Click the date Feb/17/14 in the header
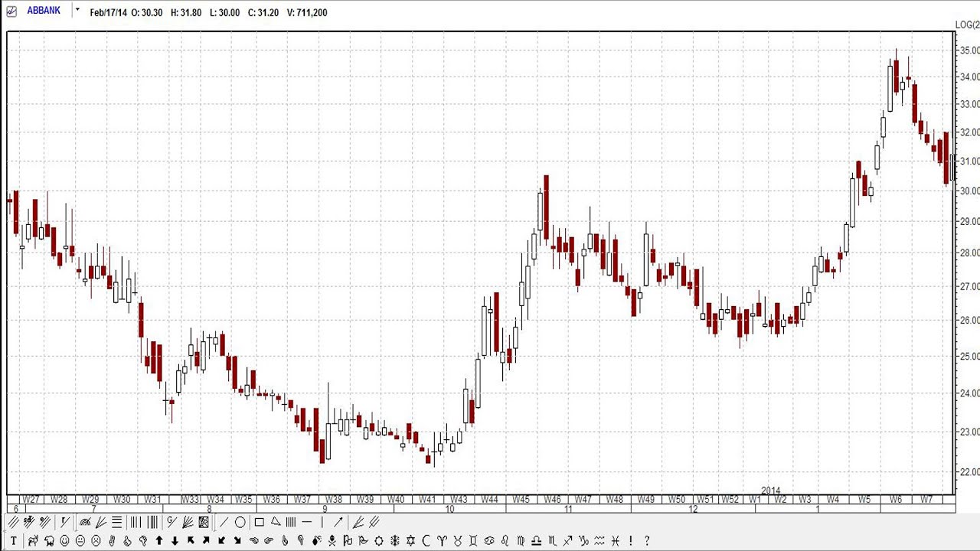 point(109,12)
